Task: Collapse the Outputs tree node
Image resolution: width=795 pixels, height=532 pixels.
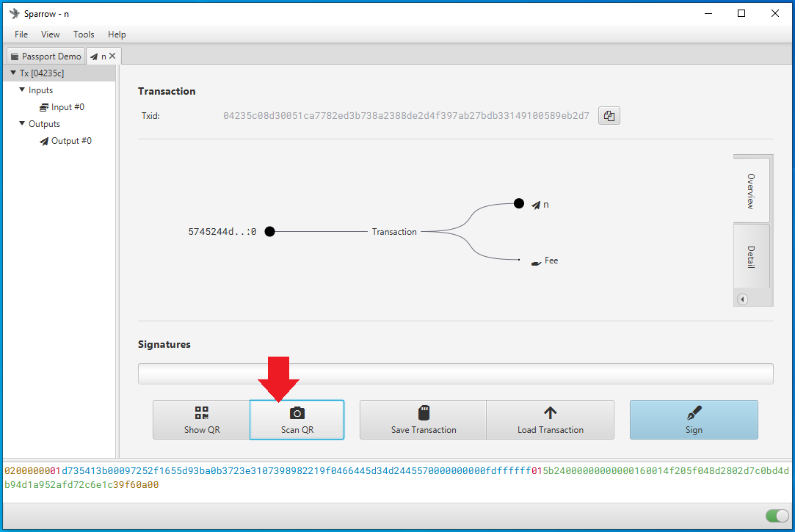Action: pos(22,123)
